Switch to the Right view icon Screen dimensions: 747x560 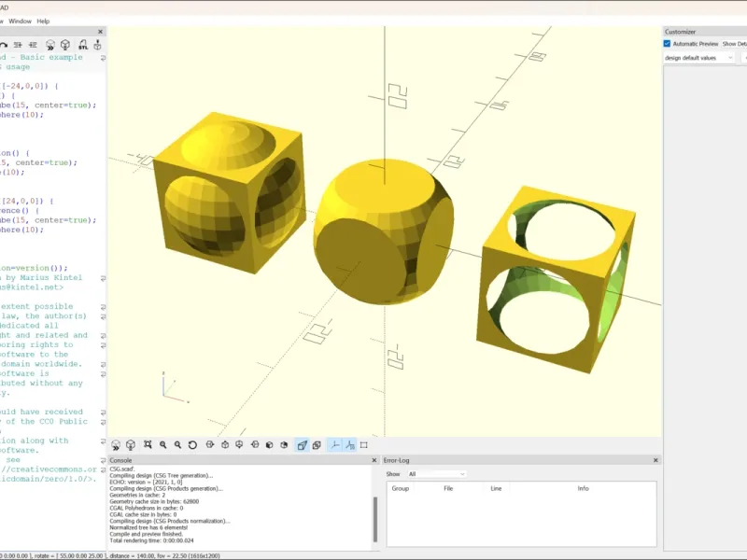coord(209,445)
